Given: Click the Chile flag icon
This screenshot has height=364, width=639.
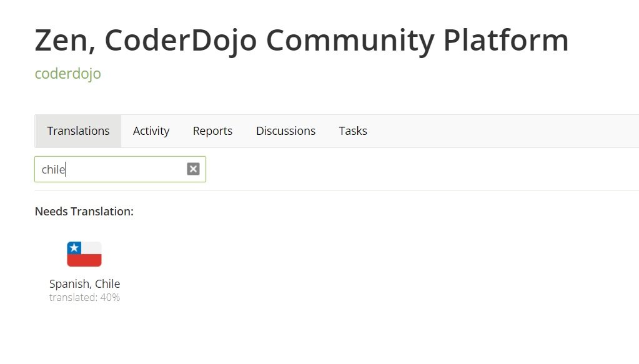Looking at the screenshot, I should tap(84, 254).
